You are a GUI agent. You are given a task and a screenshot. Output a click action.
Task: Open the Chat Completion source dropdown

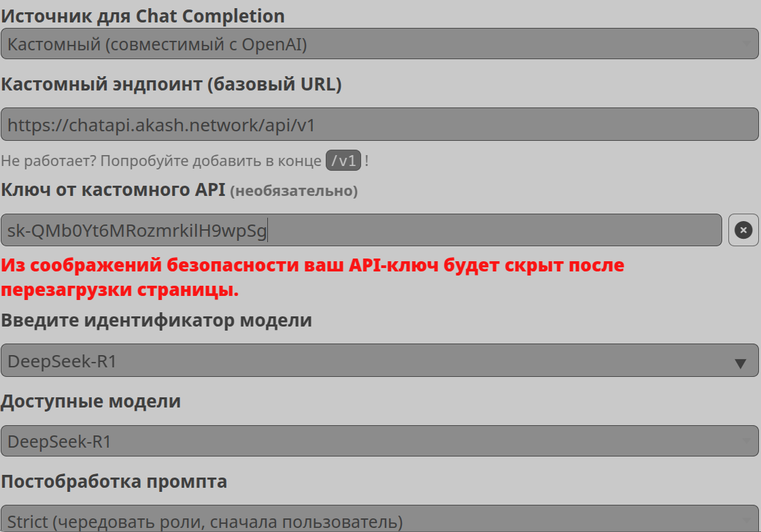(379, 44)
